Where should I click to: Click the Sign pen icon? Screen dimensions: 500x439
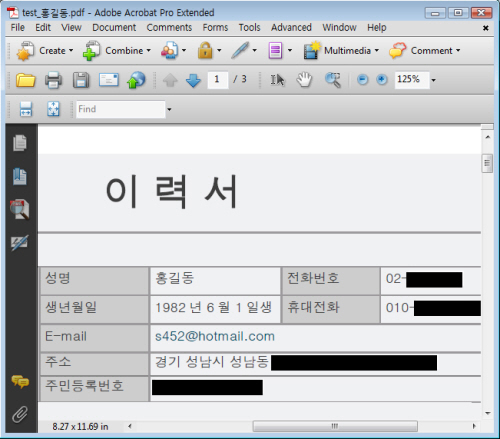pos(240,51)
